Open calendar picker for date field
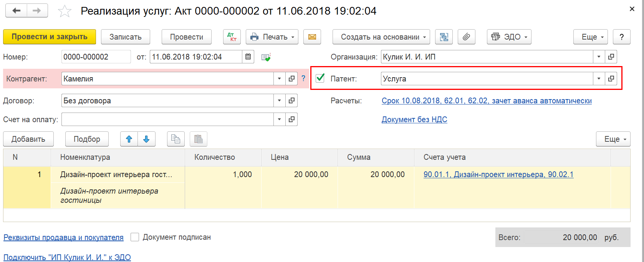644x262 pixels. [x=248, y=57]
